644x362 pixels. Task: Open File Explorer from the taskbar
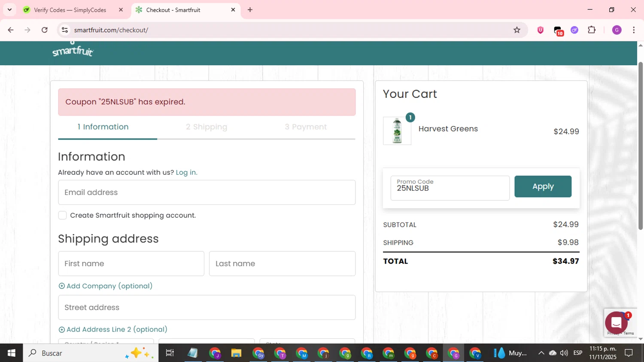pyautogui.click(x=236, y=353)
